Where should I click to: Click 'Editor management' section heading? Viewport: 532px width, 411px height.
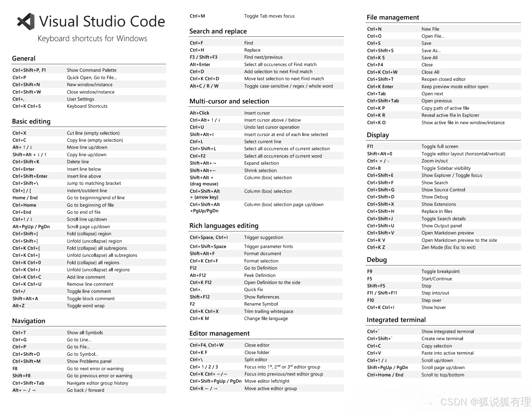[x=219, y=333]
